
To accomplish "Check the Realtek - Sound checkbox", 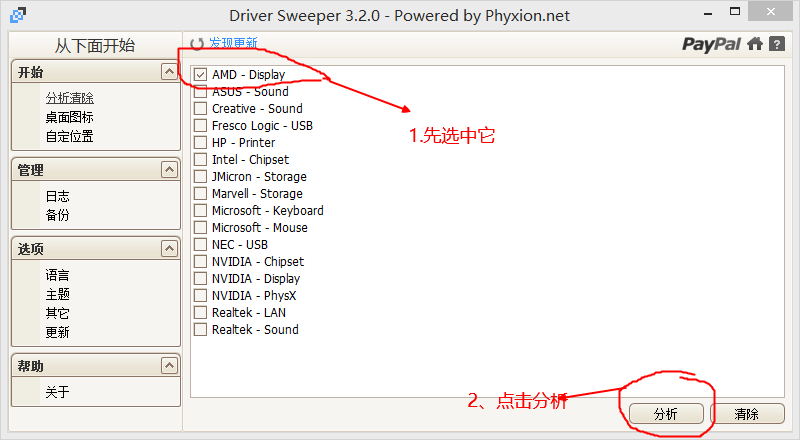I will tap(201, 330).
